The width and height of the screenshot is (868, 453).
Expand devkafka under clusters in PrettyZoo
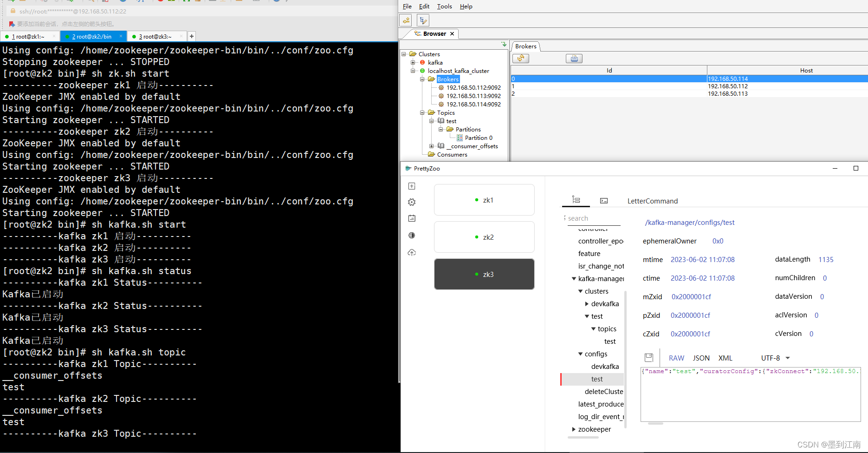[587, 304]
